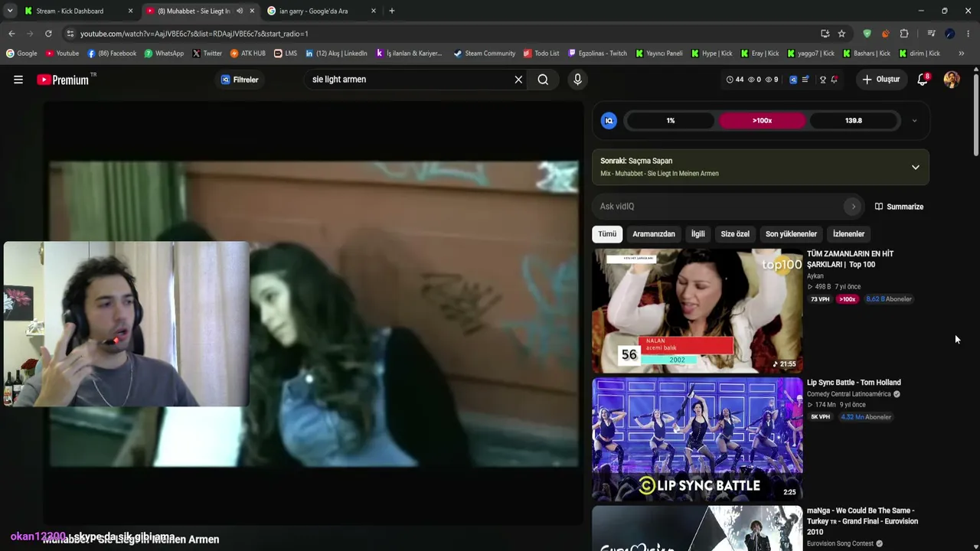Click the 139.8 stat pill in vidIQ bar
Image resolution: width=980 pixels, height=551 pixels.
tap(854, 121)
